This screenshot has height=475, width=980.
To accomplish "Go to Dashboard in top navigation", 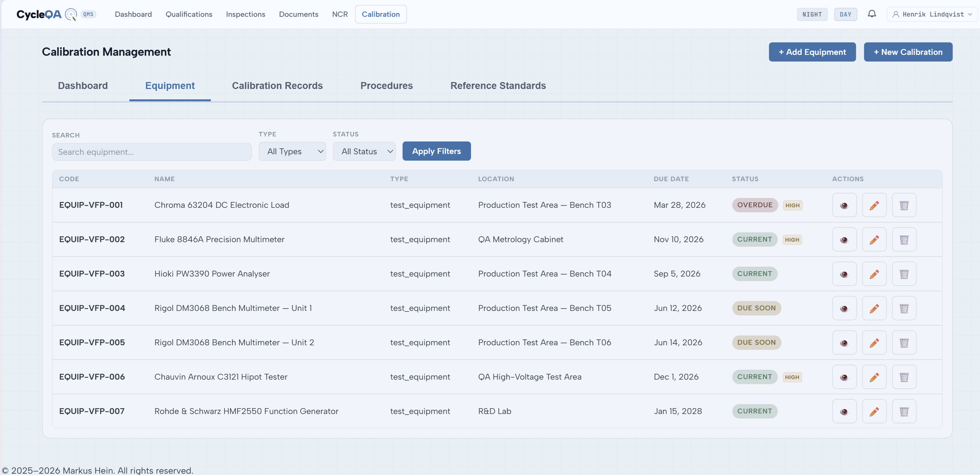I will (133, 14).
